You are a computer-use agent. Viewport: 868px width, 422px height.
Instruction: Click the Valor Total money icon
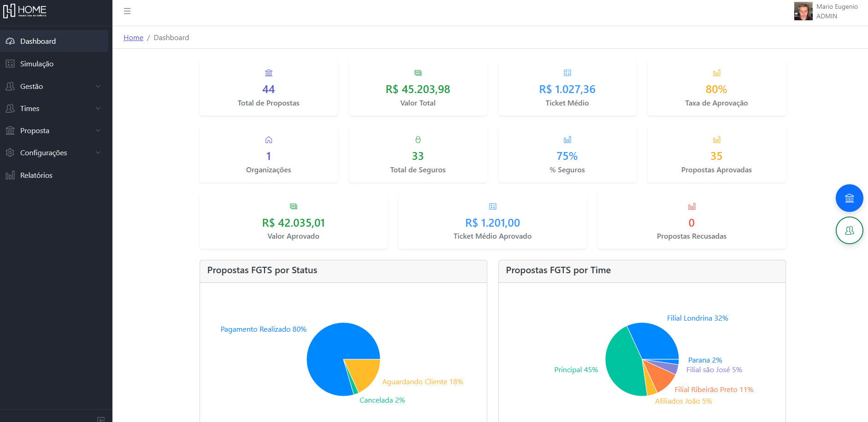[418, 73]
